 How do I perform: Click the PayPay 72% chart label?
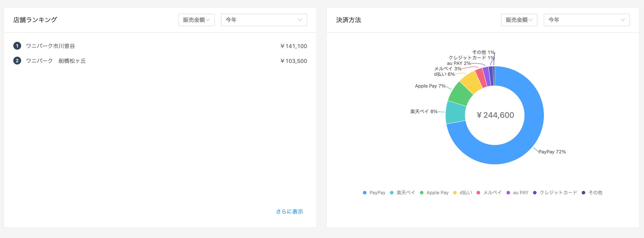click(x=552, y=152)
